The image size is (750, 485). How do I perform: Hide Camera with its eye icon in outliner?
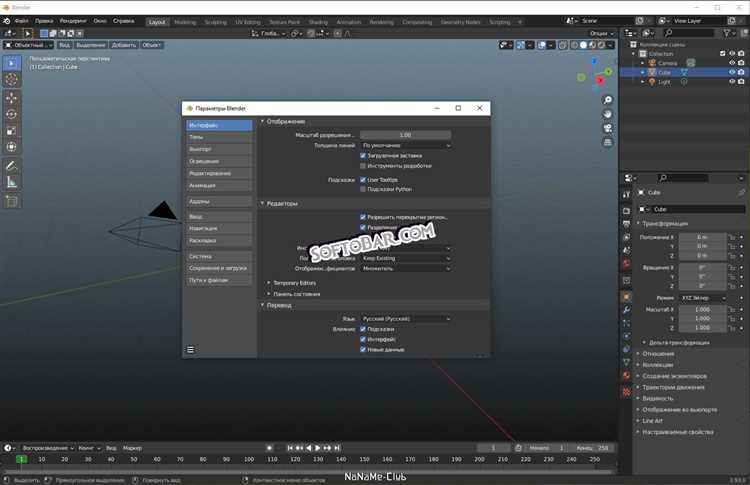[x=732, y=63]
